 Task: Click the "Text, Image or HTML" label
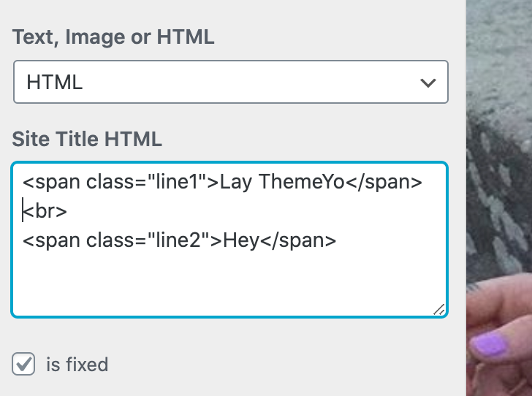113,37
